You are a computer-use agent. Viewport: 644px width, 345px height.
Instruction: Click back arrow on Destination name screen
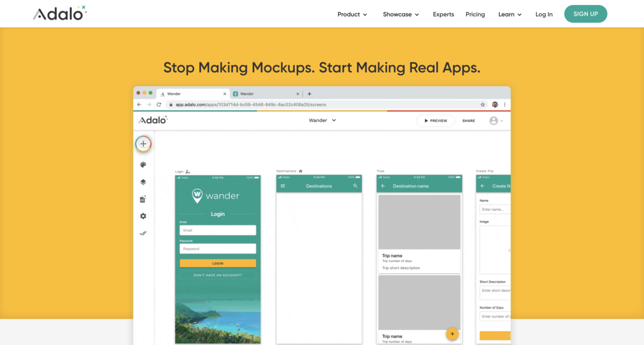pos(383,186)
